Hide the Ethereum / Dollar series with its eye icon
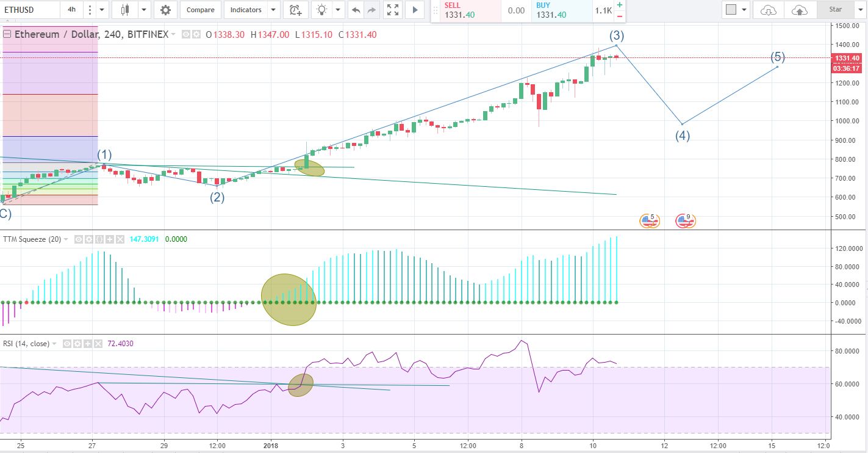Viewport: 868px width, 453px height. click(185, 35)
